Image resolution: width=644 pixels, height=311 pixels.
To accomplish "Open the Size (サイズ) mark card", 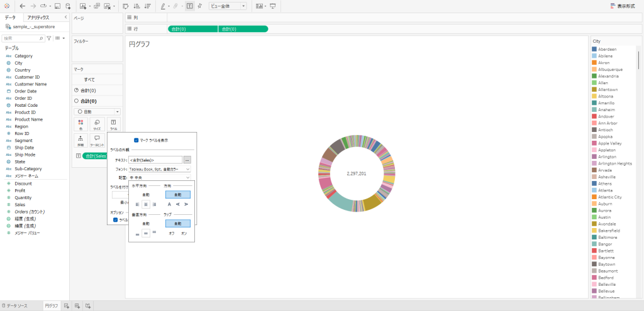I will tap(97, 124).
